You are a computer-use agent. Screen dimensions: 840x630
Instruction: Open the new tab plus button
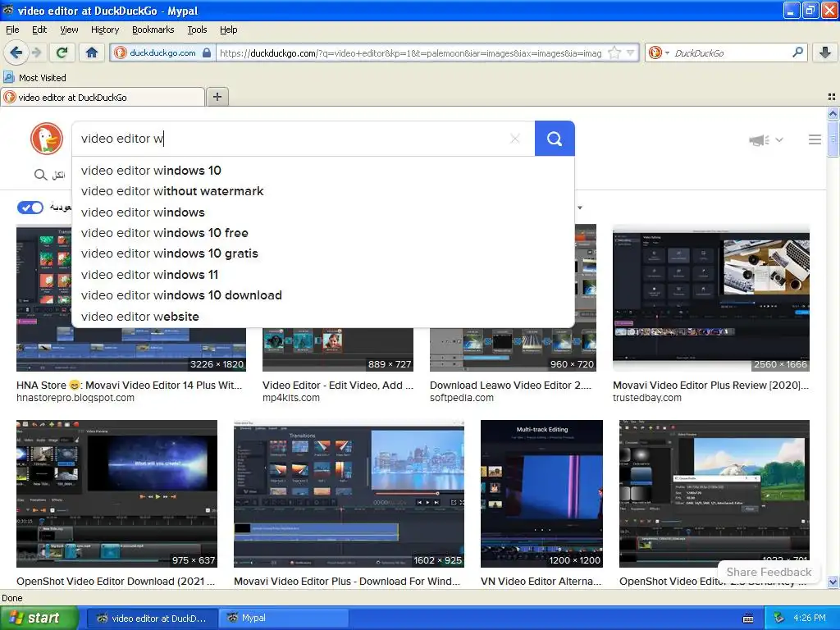pos(217,97)
